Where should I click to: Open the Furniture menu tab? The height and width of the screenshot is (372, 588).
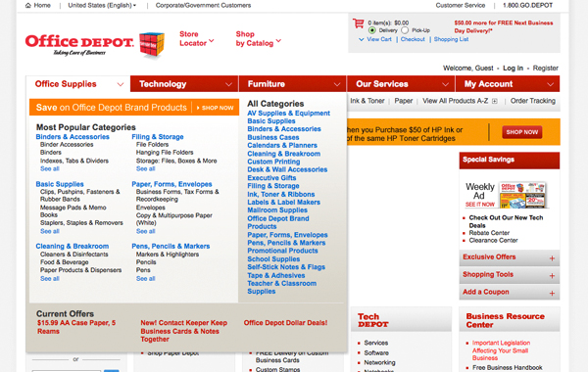click(x=292, y=84)
